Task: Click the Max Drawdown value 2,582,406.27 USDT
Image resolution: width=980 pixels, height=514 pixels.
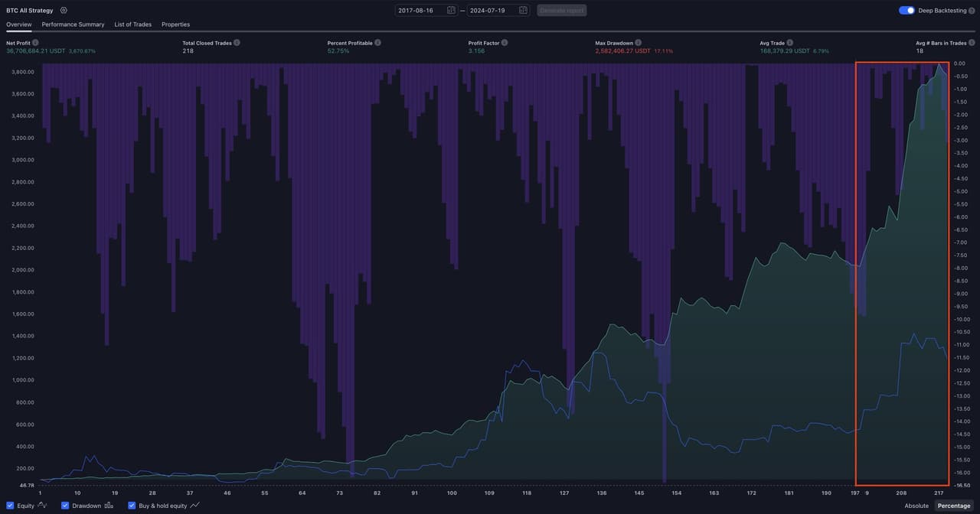Action: pos(622,50)
